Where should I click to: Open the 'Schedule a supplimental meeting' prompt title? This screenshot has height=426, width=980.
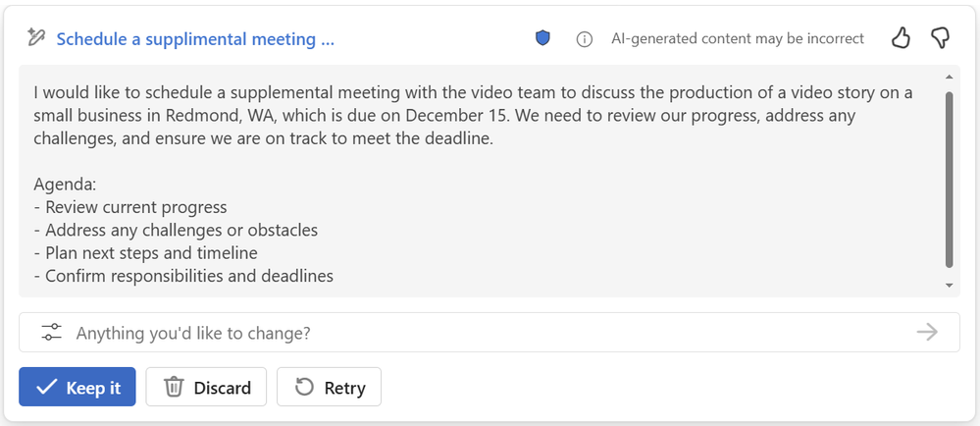point(195,39)
